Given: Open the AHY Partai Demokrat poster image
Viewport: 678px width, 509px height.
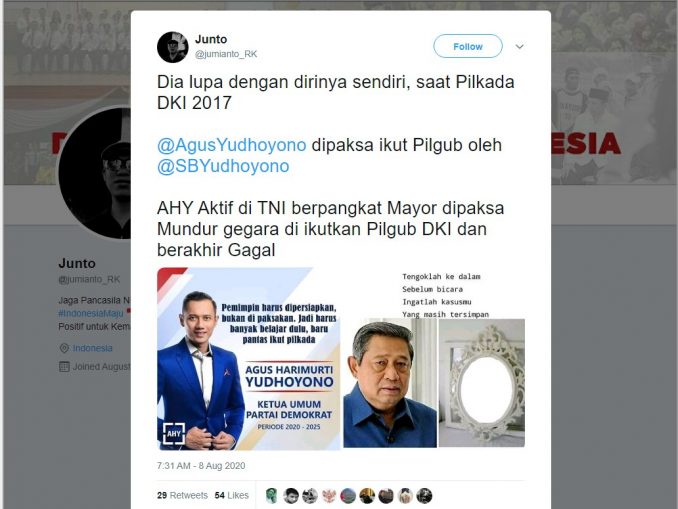Looking at the screenshot, I should pyautogui.click(x=249, y=359).
